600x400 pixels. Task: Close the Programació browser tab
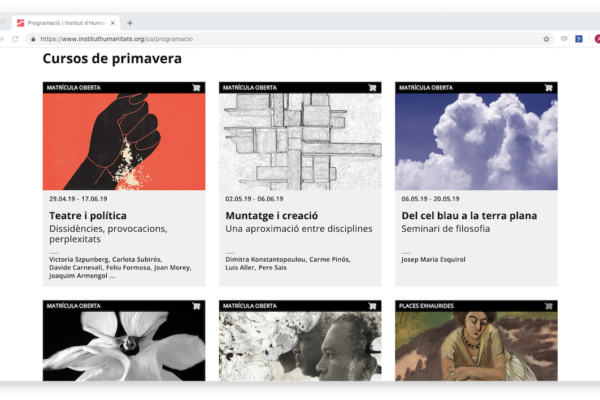111,22
